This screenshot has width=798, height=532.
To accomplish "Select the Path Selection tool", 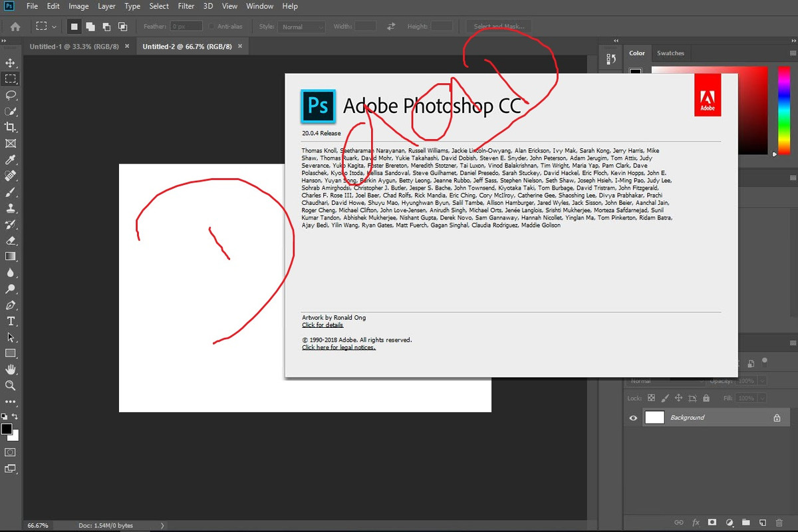I will click(11, 337).
